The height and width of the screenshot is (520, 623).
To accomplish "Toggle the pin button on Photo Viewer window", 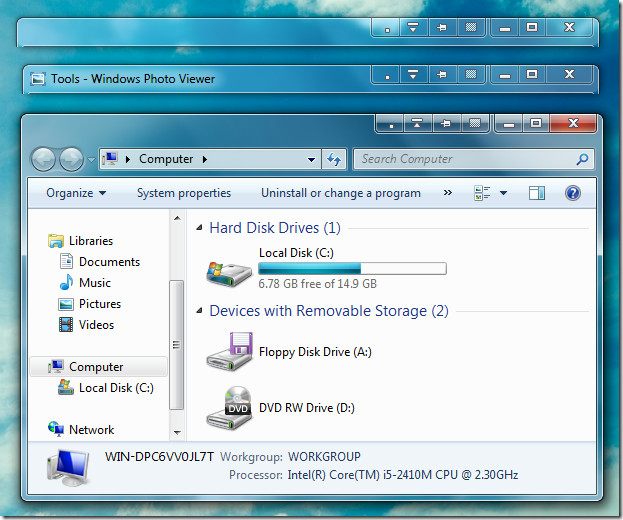I will 442,75.
